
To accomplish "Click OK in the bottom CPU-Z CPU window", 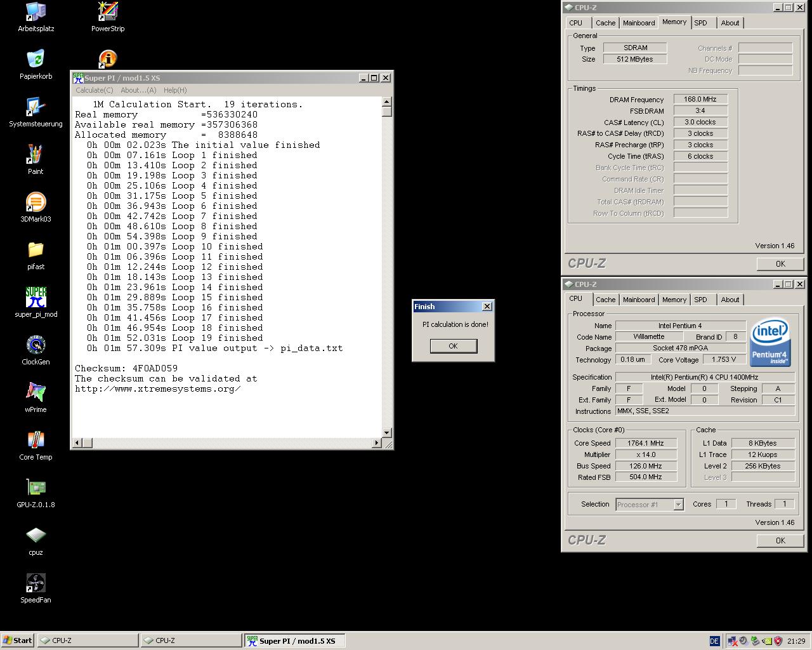I will [780, 540].
